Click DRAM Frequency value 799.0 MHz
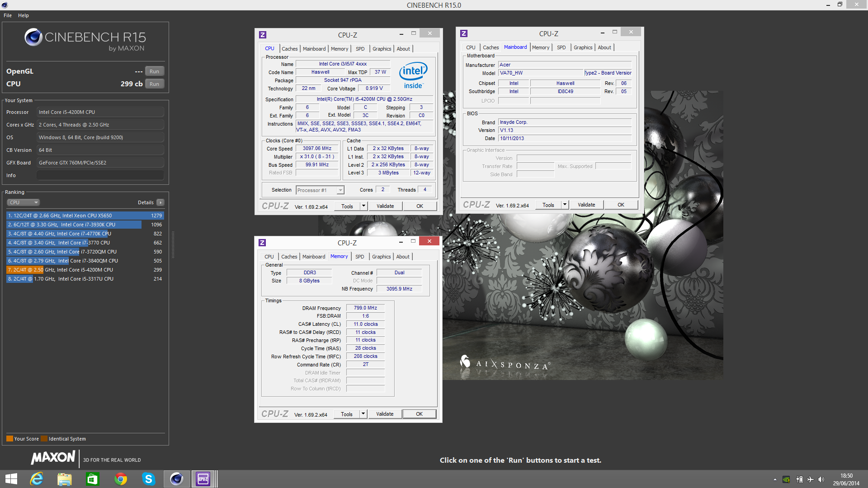 click(x=365, y=308)
